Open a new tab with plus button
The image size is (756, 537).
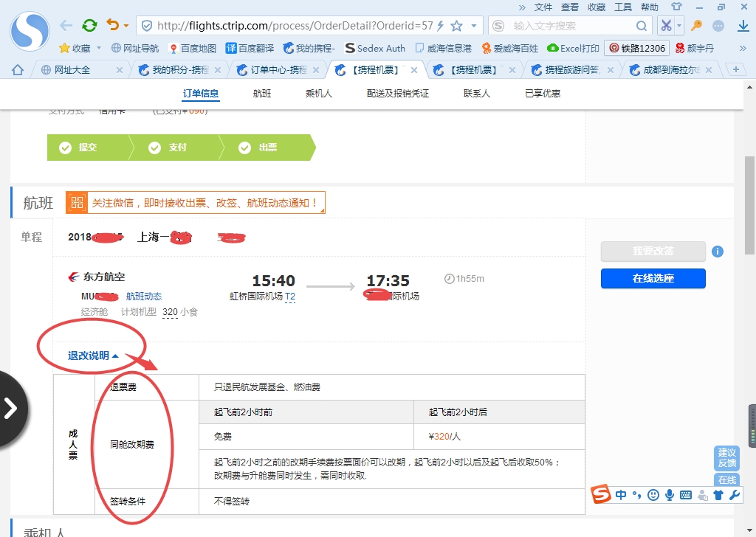tap(736, 69)
